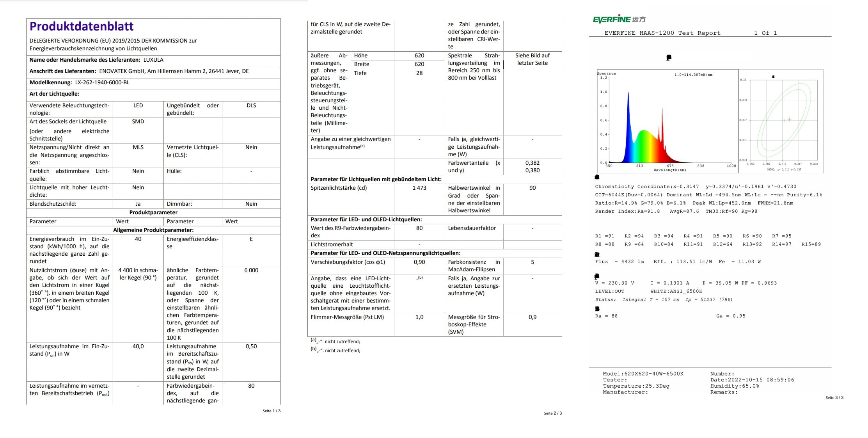The image size is (868, 438).
Task: Click the "Seite 3 / 3" page footer
Action: click(834, 397)
